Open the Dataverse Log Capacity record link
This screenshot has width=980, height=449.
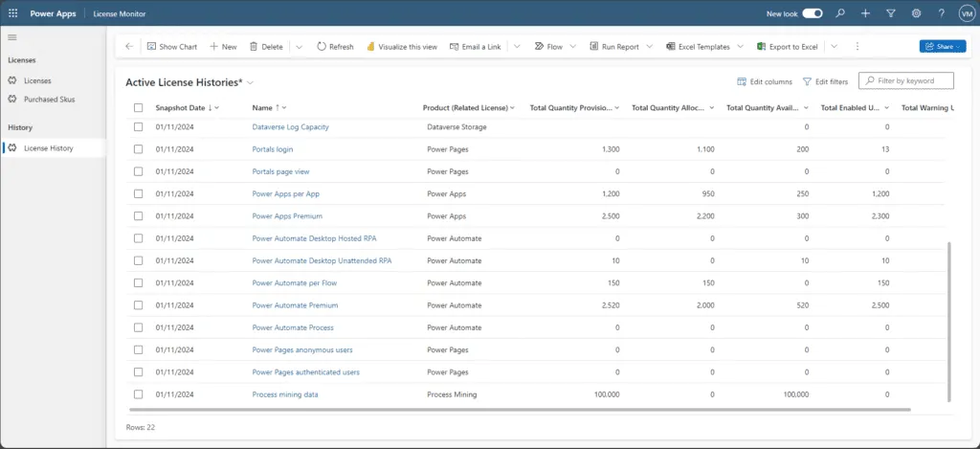[291, 127]
